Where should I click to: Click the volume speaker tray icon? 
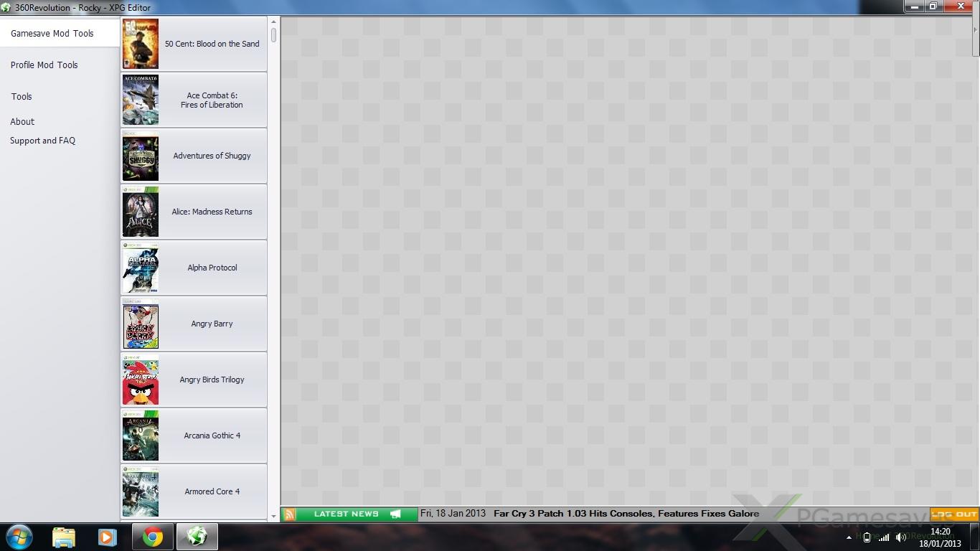point(900,537)
